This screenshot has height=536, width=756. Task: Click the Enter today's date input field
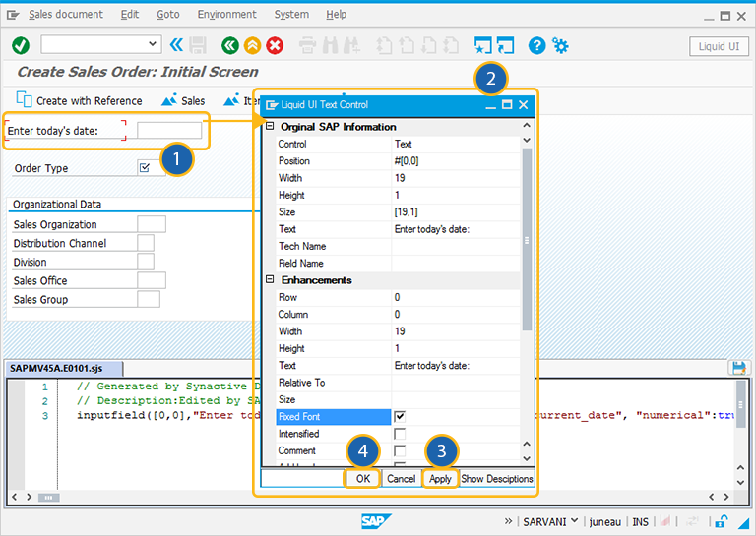click(x=169, y=131)
